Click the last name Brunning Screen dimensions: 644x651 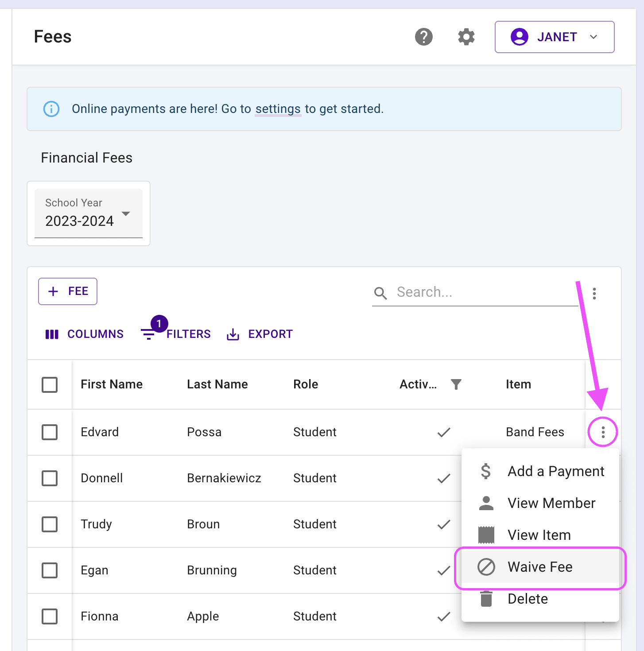point(212,570)
